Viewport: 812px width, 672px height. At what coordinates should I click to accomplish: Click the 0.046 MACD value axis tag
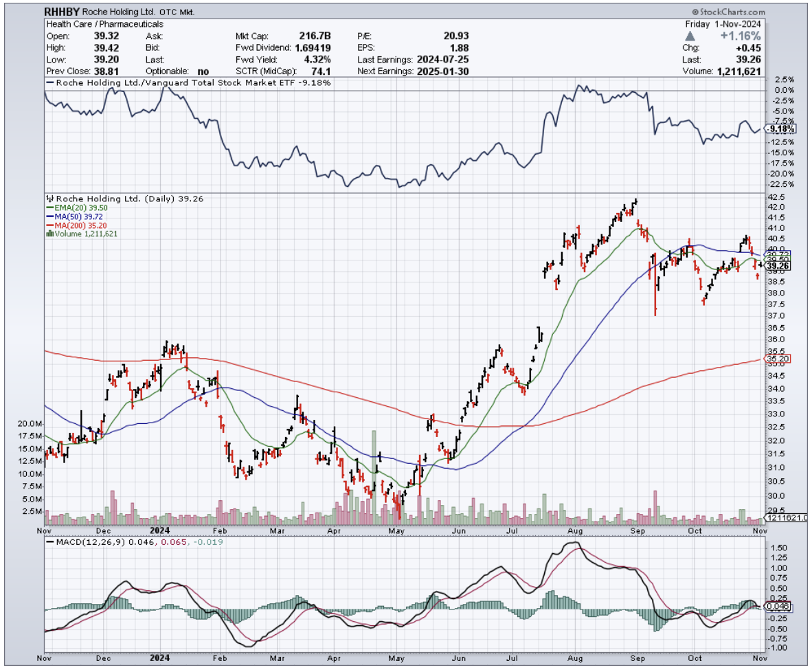pyautogui.click(x=780, y=607)
